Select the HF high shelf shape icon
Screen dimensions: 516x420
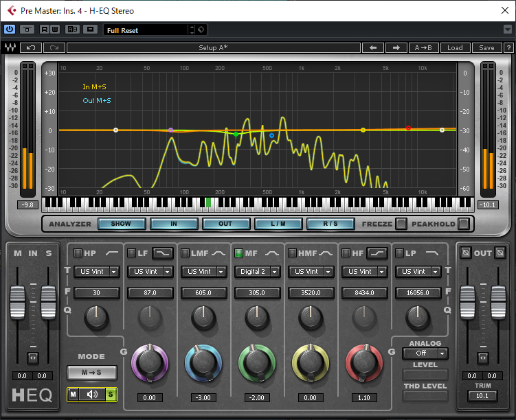click(x=377, y=253)
